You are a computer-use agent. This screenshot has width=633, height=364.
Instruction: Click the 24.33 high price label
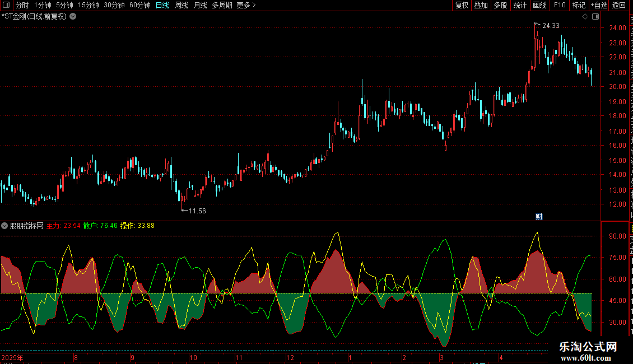551,25
